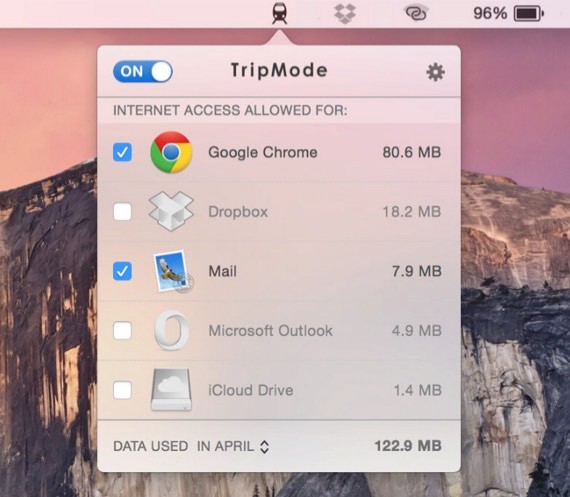The height and width of the screenshot is (497, 570).
Task: Click the 80.6 MB usage value
Action: [412, 152]
